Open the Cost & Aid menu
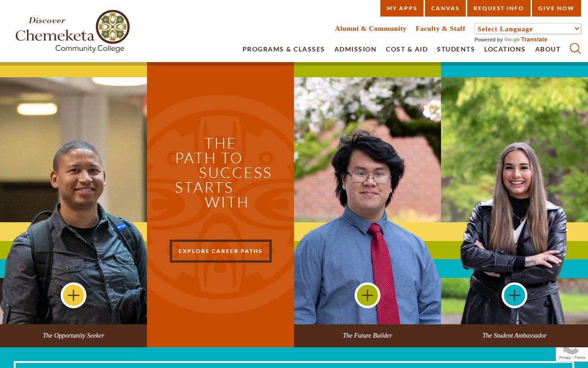 [x=407, y=49]
